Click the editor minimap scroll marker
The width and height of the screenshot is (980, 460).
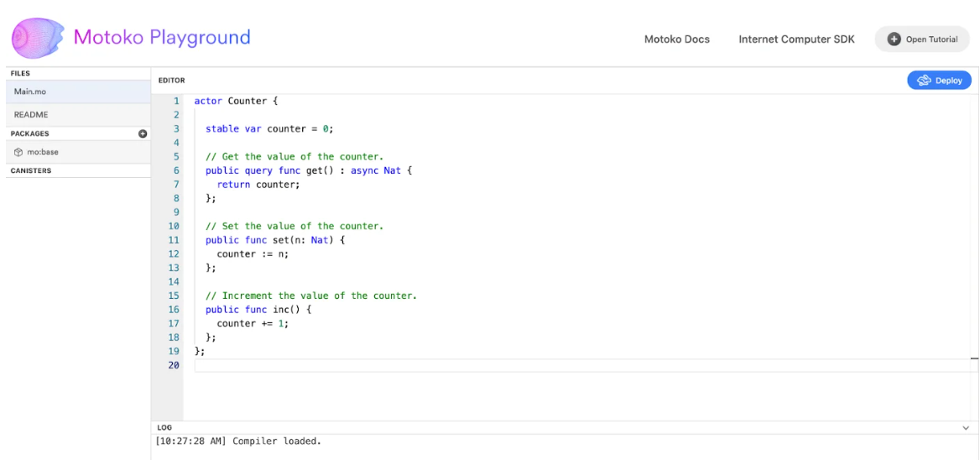pyautogui.click(x=974, y=358)
